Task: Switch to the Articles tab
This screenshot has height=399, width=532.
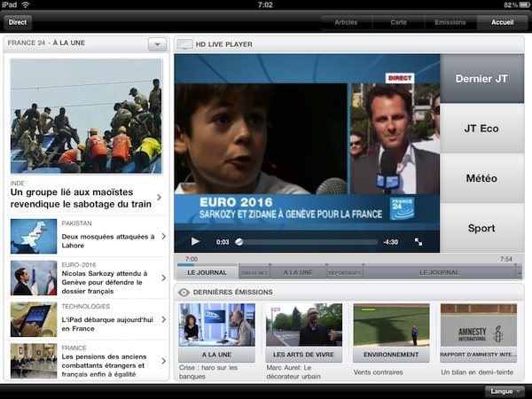Action: [x=346, y=22]
